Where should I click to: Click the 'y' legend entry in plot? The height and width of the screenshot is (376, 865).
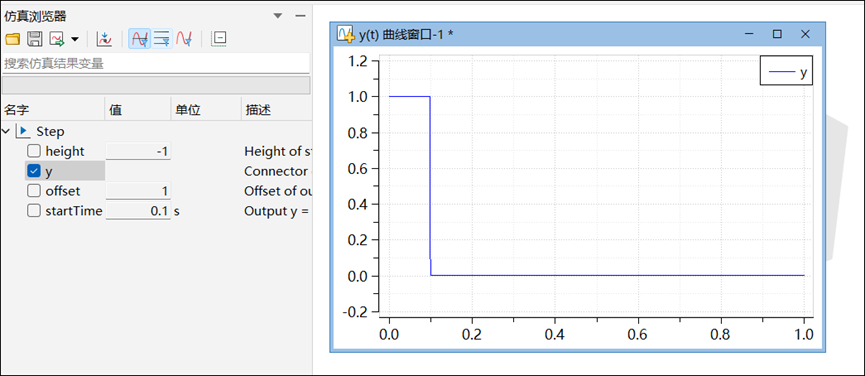[x=786, y=71]
